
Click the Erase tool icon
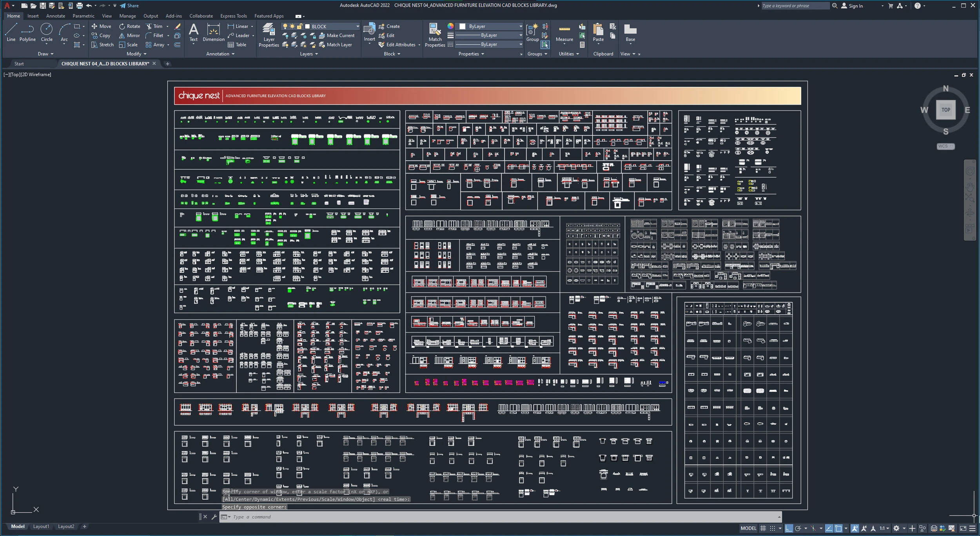178,26
